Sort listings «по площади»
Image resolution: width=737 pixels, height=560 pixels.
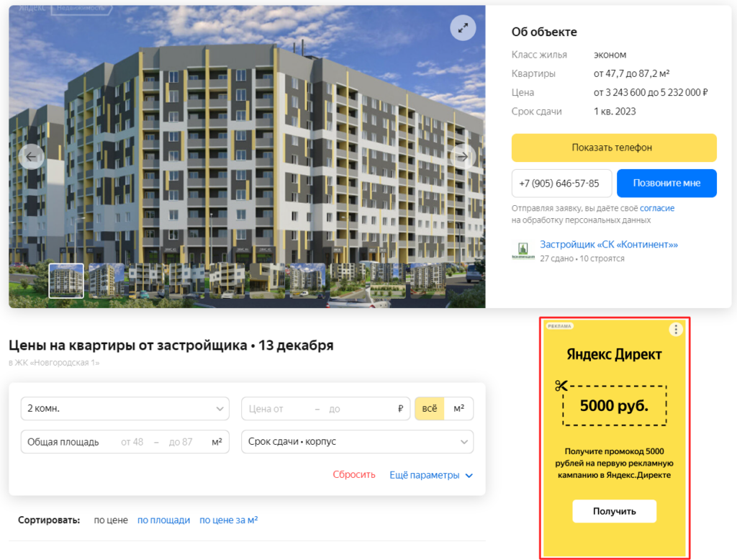(163, 520)
